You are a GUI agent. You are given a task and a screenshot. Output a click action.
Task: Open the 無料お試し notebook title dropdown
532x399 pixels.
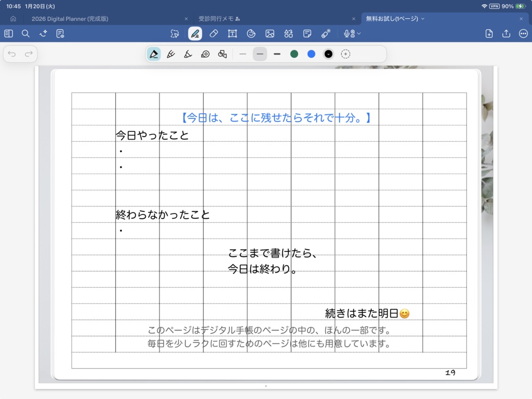pyautogui.click(x=421, y=18)
